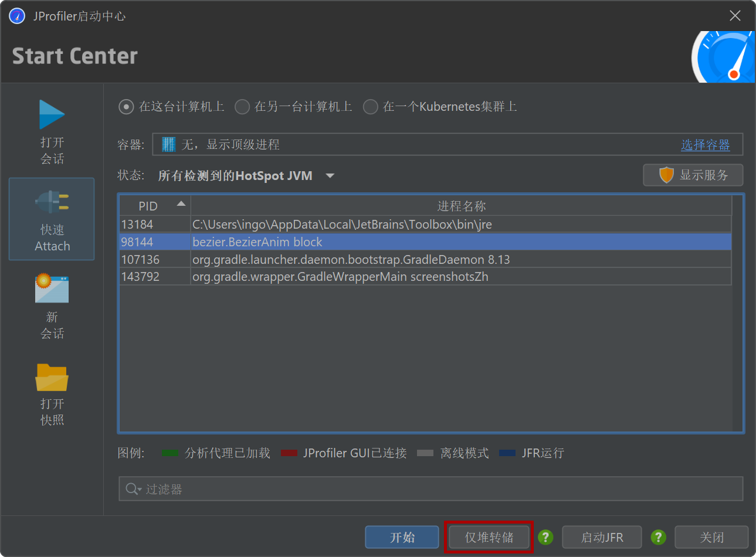Select the 在这台计算机上 radio button
Viewport: 756px width, 557px height.
click(x=126, y=107)
